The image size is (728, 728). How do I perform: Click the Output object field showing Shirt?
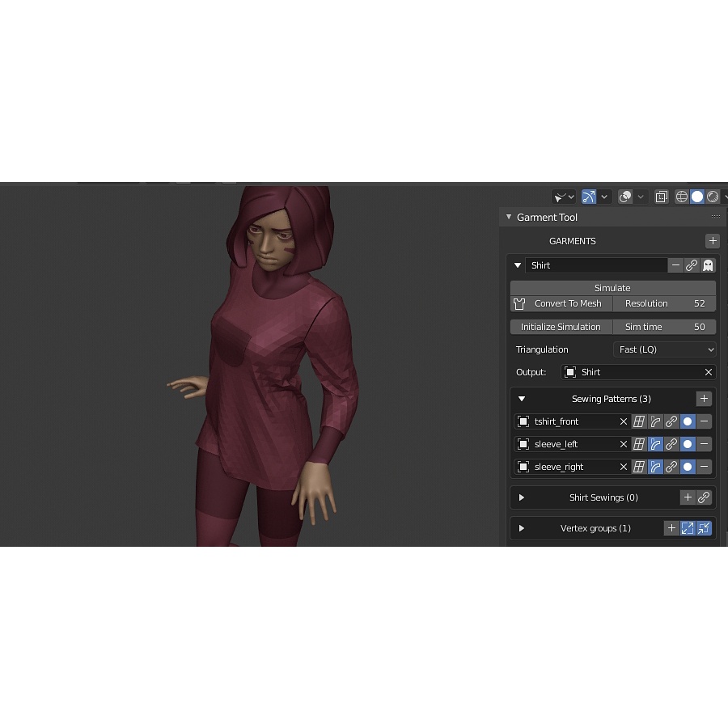[x=638, y=372]
